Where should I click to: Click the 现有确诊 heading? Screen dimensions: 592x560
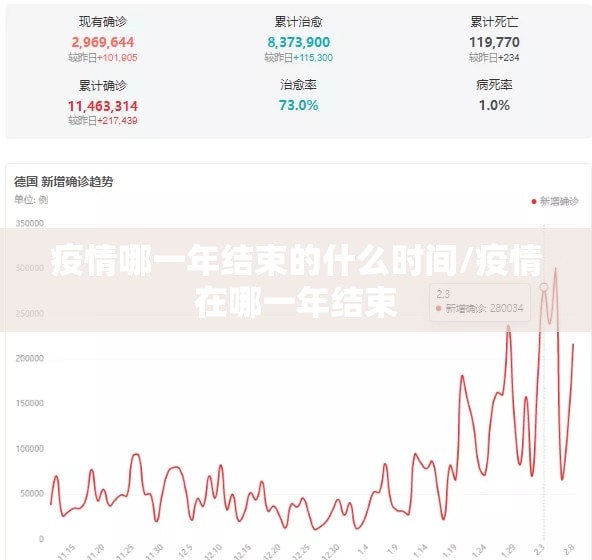(103, 22)
